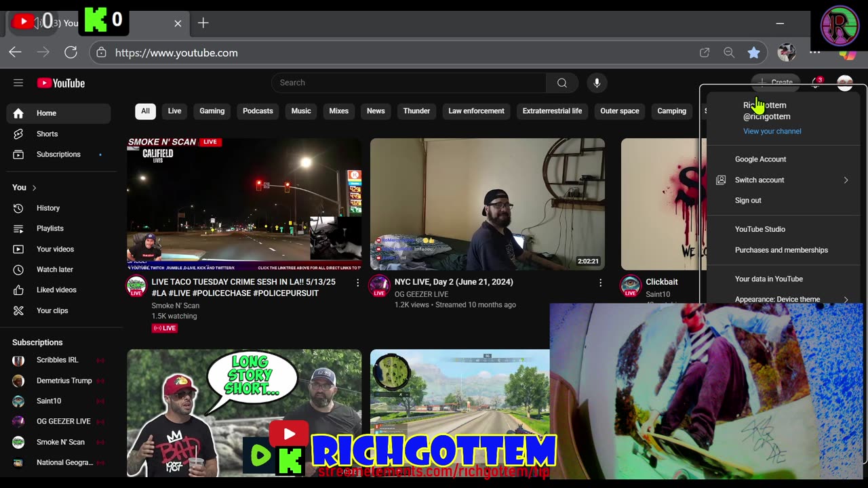
Task: Click the search magnifier button
Action: [562, 83]
